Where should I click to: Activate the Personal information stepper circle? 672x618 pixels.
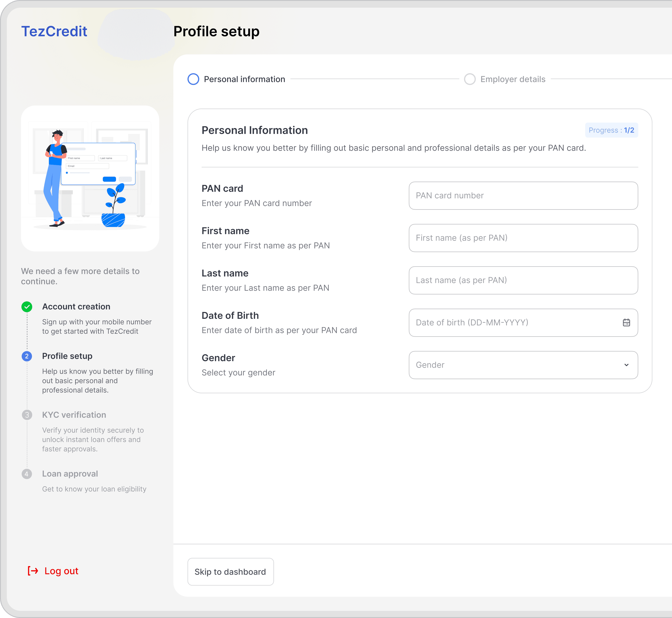(x=193, y=79)
